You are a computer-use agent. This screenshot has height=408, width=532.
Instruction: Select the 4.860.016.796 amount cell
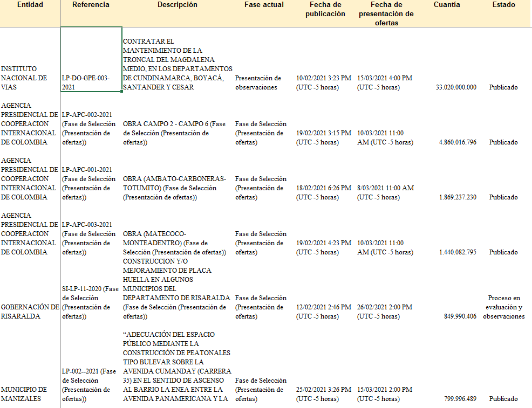(458, 142)
